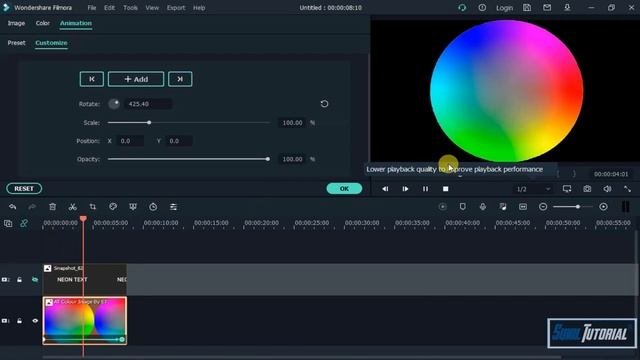Delete selected clip with trash icon
The image size is (640, 360).
pyautogui.click(x=52, y=207)
